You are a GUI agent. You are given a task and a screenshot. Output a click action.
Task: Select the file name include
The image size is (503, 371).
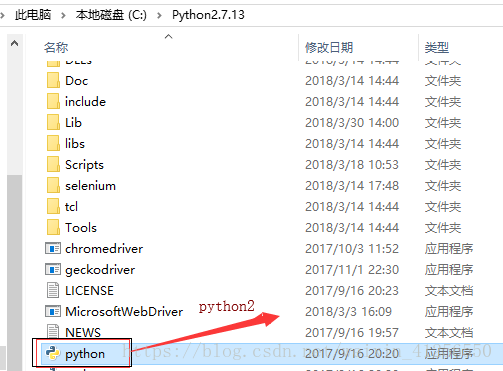(x=85, y=102)
